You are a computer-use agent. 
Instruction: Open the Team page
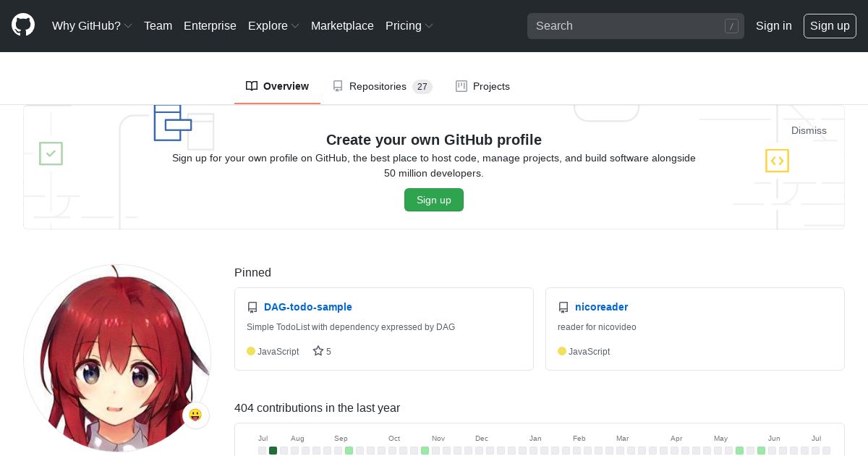tap(158, 25)
